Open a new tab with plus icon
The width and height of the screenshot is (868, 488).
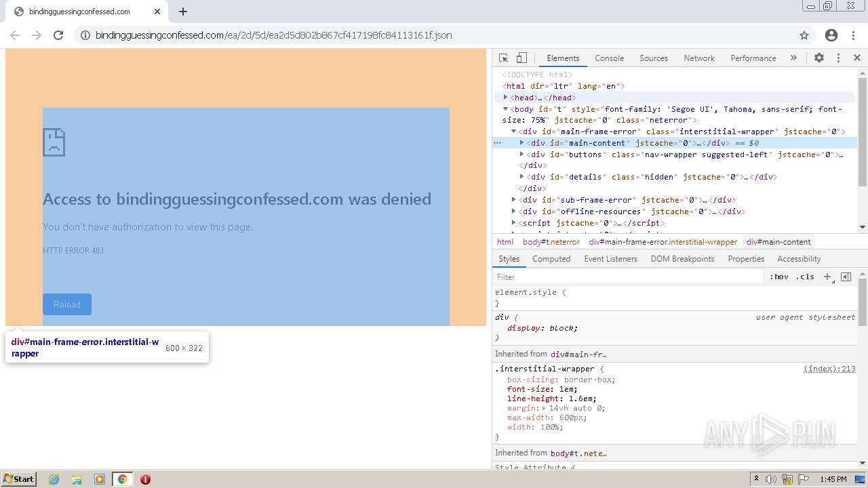tap(183, 12)
